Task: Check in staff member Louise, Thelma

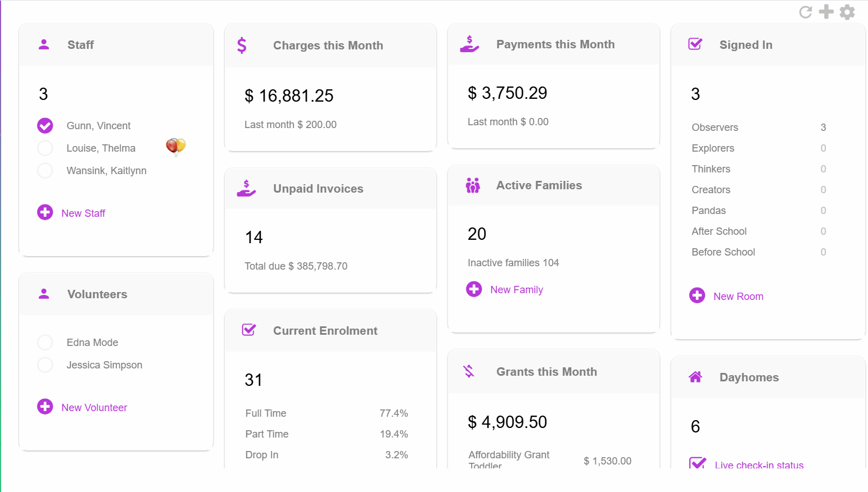Action: coord(45,148)
